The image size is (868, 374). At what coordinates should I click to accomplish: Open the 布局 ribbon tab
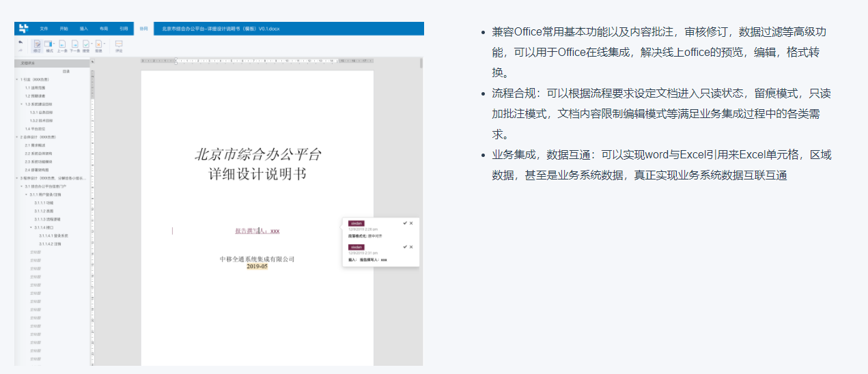104,29
